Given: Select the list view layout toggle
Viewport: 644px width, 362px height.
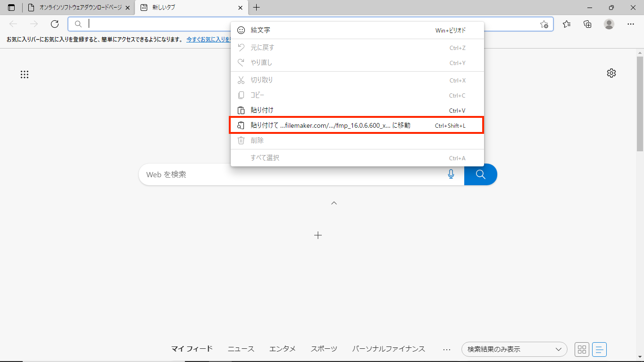Looking at the screenshot, I should tap(599, 349).
